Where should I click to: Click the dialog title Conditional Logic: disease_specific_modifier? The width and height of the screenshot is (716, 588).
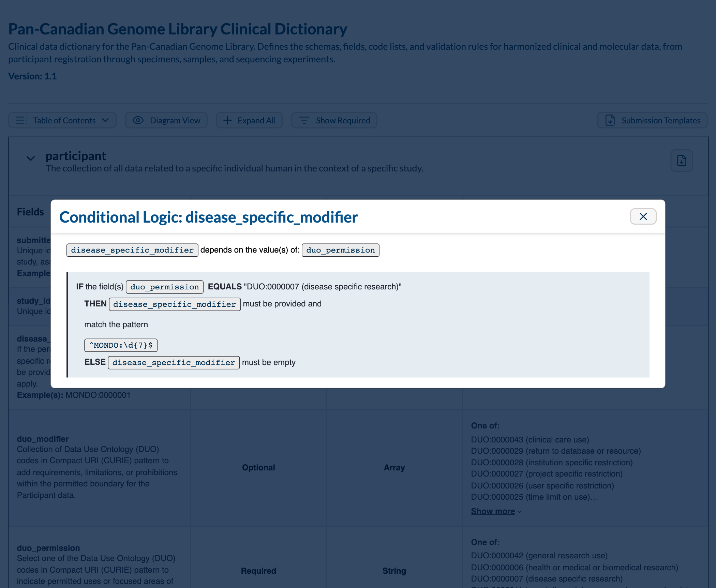click(208, 217)
